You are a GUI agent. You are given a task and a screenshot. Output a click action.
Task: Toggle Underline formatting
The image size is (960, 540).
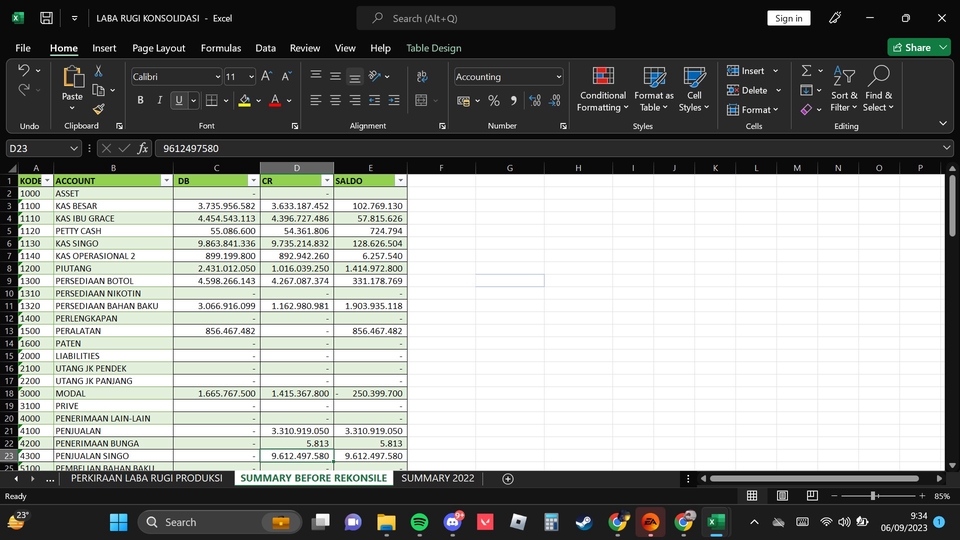(x=179, y=100)
